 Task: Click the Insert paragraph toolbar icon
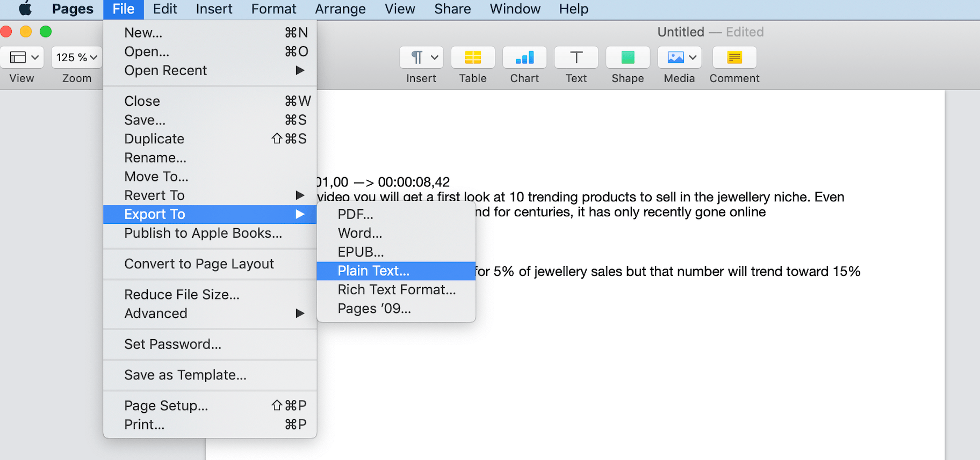421,57
